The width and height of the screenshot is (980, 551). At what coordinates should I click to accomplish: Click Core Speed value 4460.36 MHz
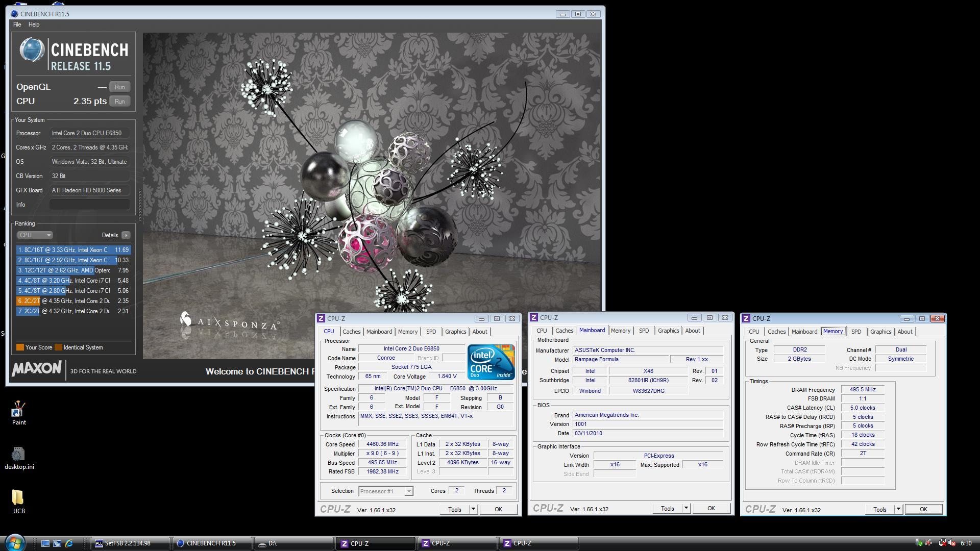pyautogui.click(x=382, y=444)
